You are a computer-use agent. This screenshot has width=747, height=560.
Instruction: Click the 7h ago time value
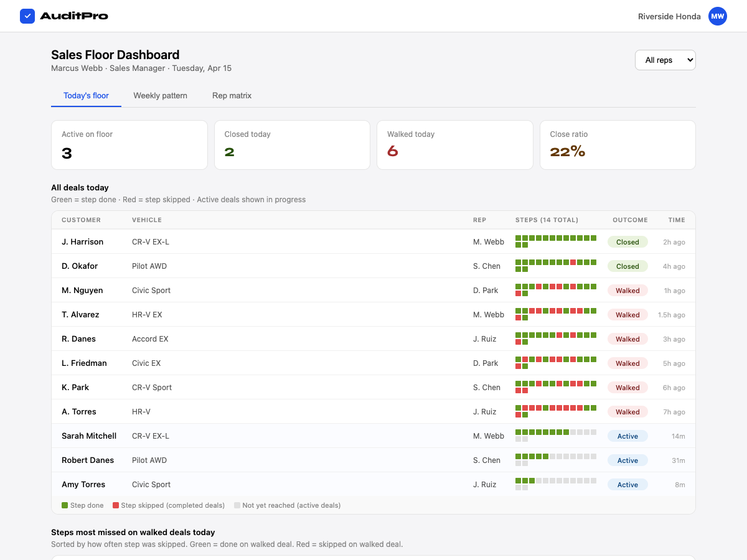(x=674, y=412)
